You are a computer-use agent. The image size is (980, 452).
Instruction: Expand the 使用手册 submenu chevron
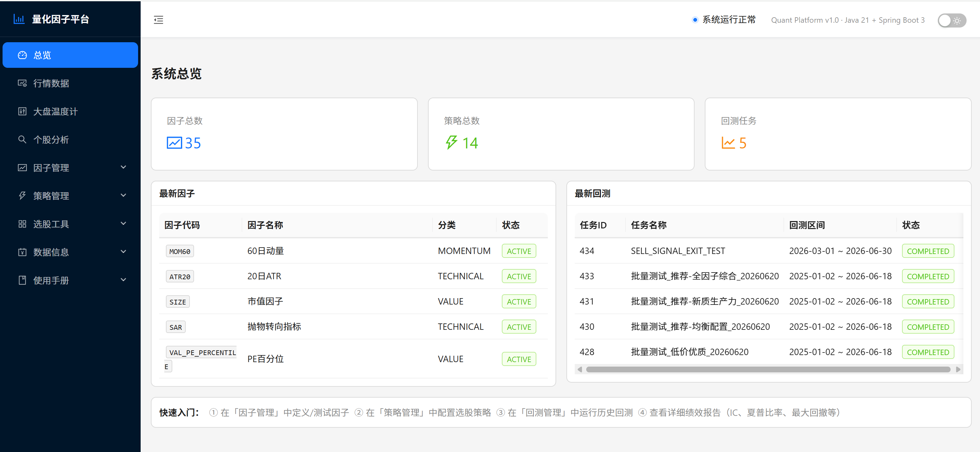(x=123, y=280)
